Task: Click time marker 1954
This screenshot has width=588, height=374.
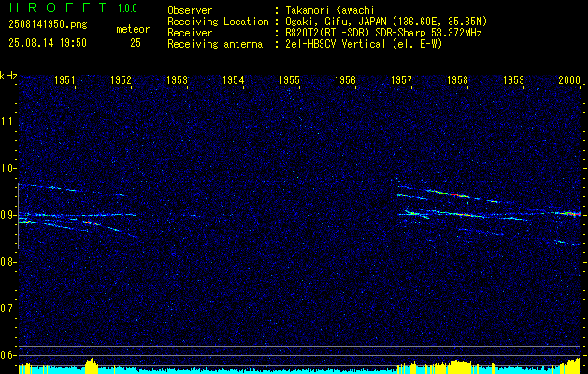Action: [234, 79]
